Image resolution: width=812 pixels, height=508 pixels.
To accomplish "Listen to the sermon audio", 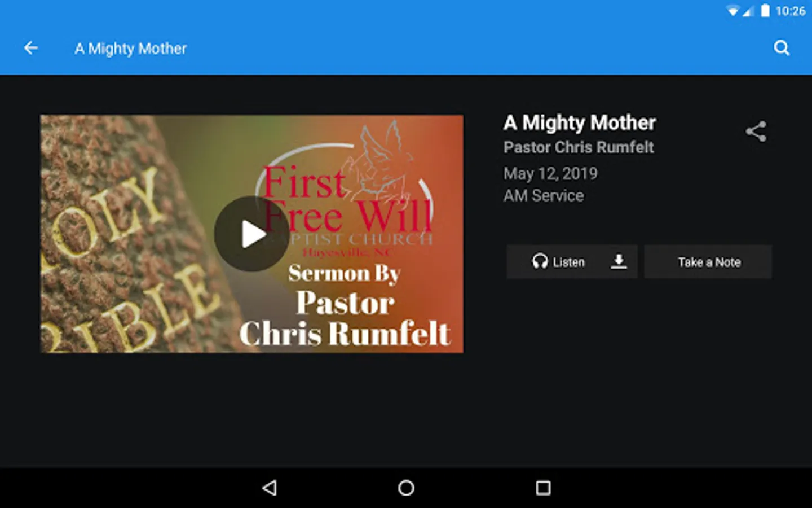I will (559, 261).
